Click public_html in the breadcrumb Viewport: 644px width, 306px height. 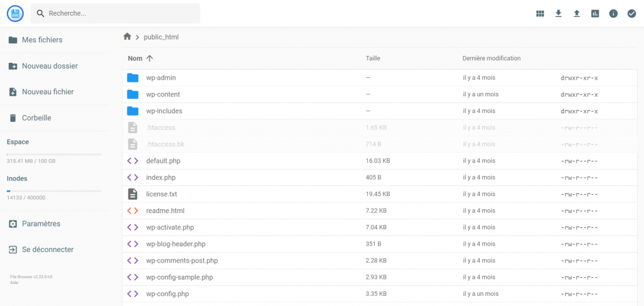pyautogui.click(x=161, y=37)
